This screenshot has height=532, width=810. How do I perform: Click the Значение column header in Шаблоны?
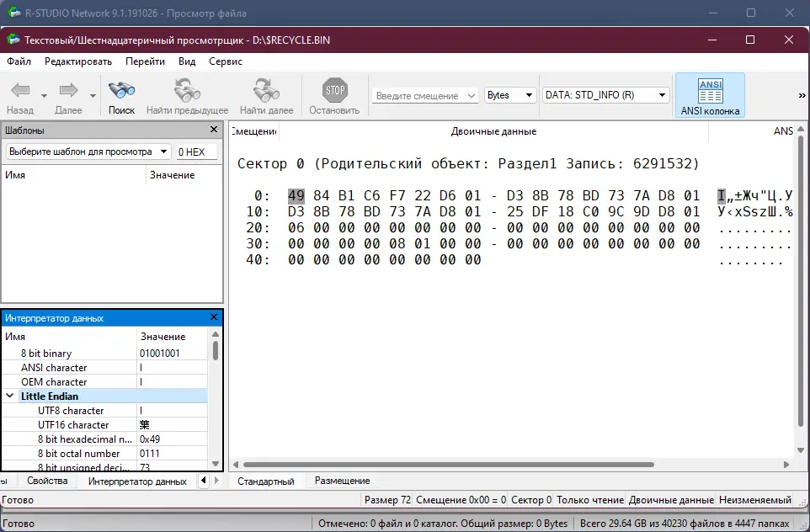[184, 175]
